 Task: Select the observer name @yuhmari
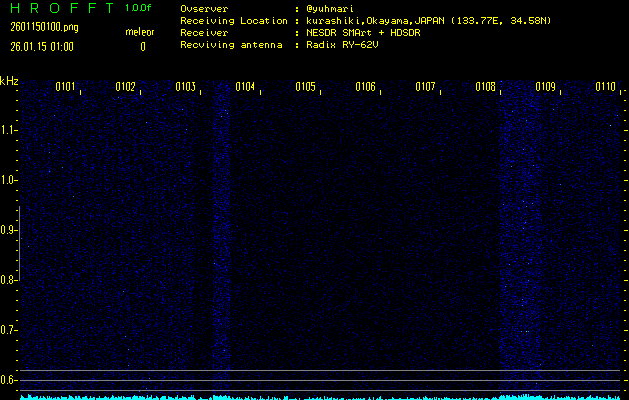click(x=330, y=9)
